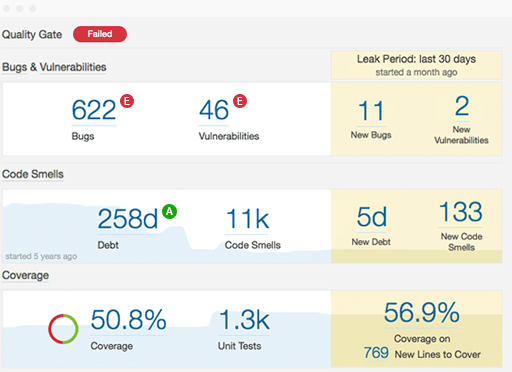Click the Leak Period: last 30 days label
512x372 pixels.
coord(416,59)
